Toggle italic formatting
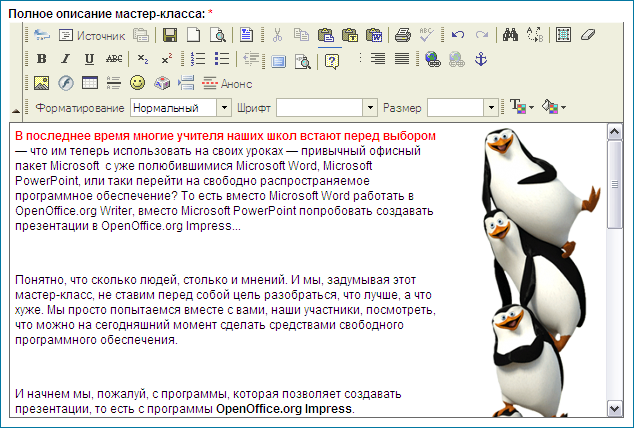Screen dimensions: 634x428 [66, 59]
